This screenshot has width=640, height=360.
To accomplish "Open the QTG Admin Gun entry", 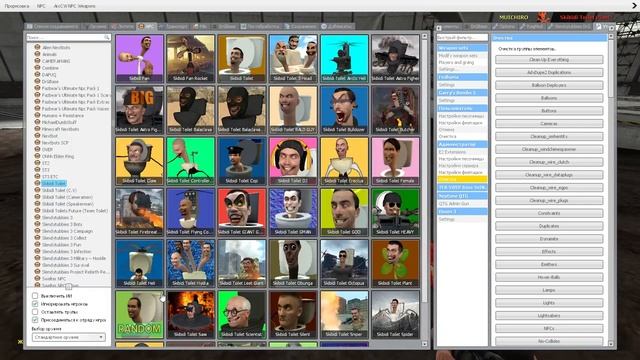I will (x=453, y=203).
